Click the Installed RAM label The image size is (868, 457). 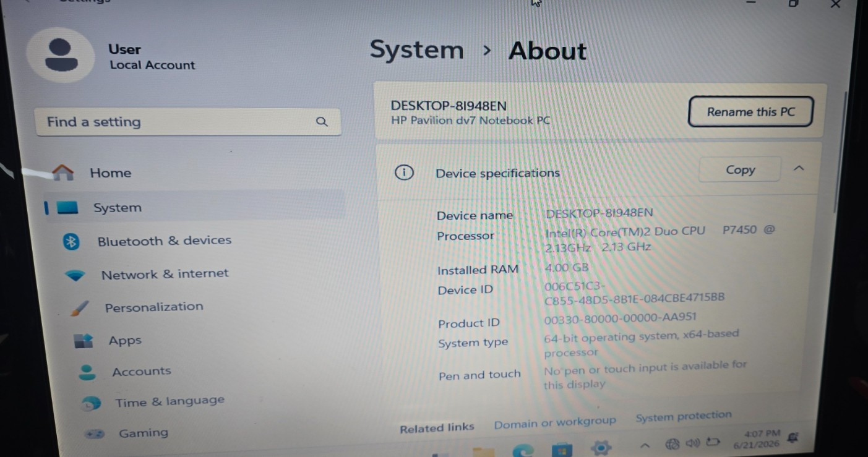coord(478,270)
